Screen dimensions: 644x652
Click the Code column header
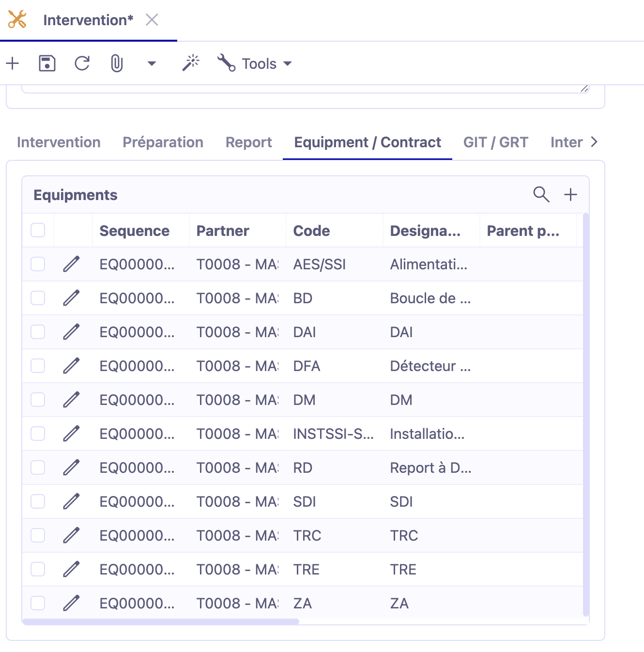click(311, 231)
